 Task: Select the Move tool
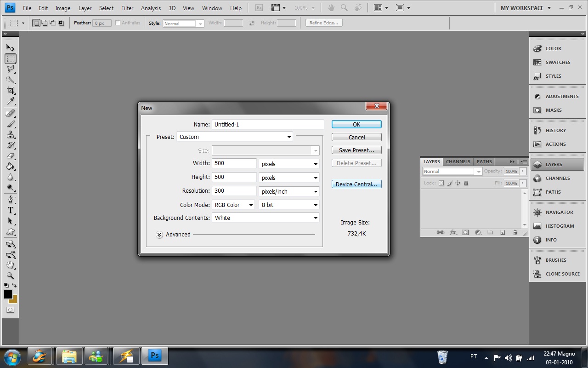click(x=11, y=48)
